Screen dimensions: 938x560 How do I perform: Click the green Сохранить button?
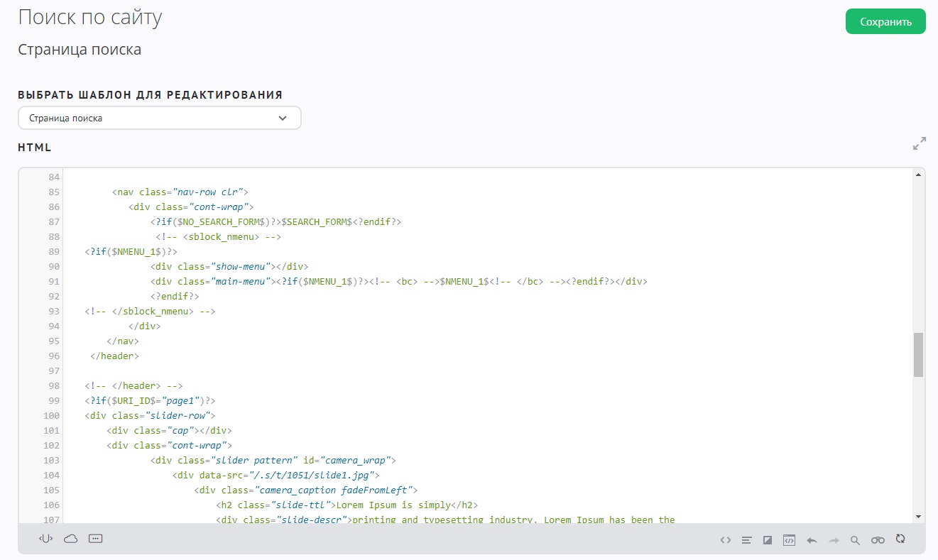(x=885, y=21)
